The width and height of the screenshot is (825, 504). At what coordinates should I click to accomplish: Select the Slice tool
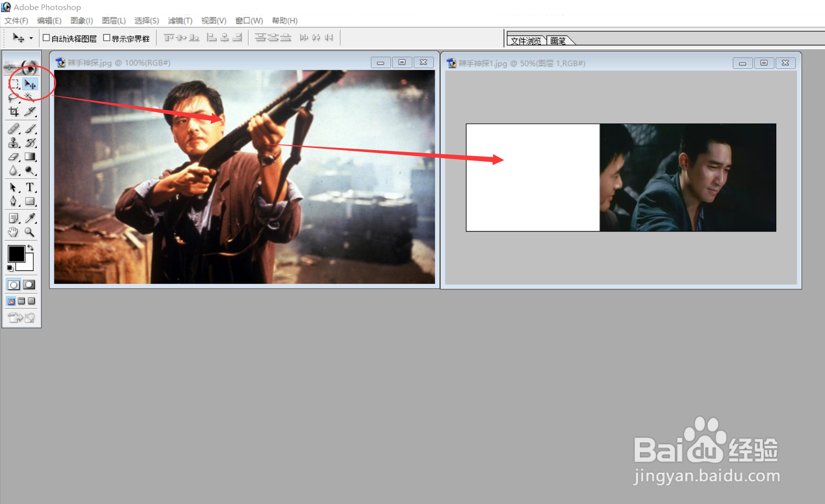(30, 111)
